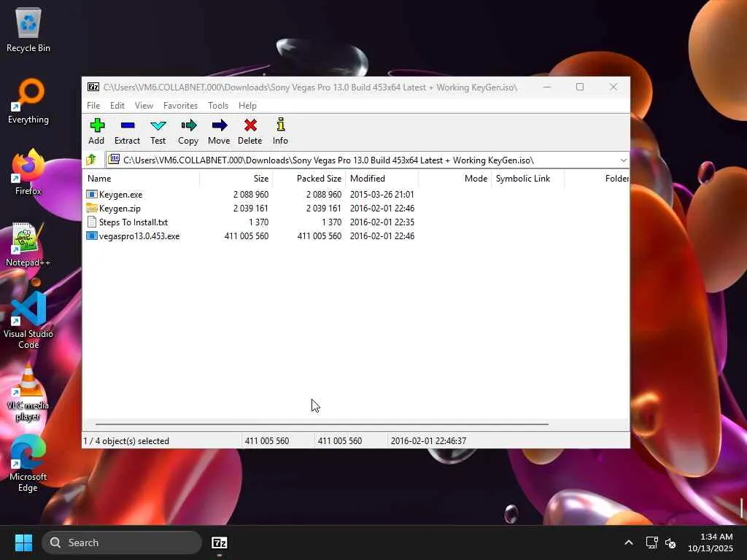The image size is (747, 560).
Task: Click the Copy toolbar button
Action: pyautogui.click(x=188, y=131)
